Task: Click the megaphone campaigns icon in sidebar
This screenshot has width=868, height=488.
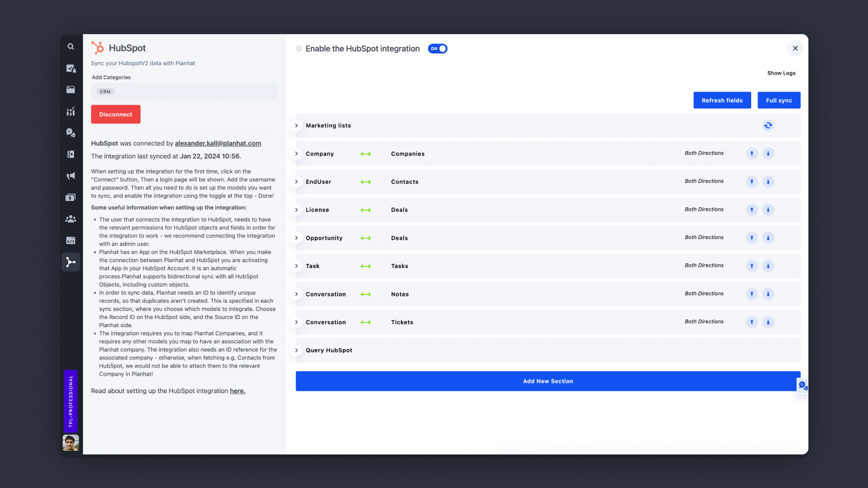Action: pyautogui.click(x=71, y=175)
